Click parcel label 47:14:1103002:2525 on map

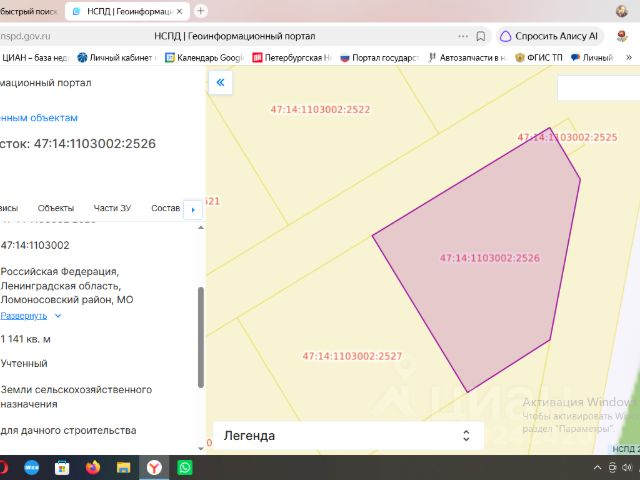(x=567, y=138)
